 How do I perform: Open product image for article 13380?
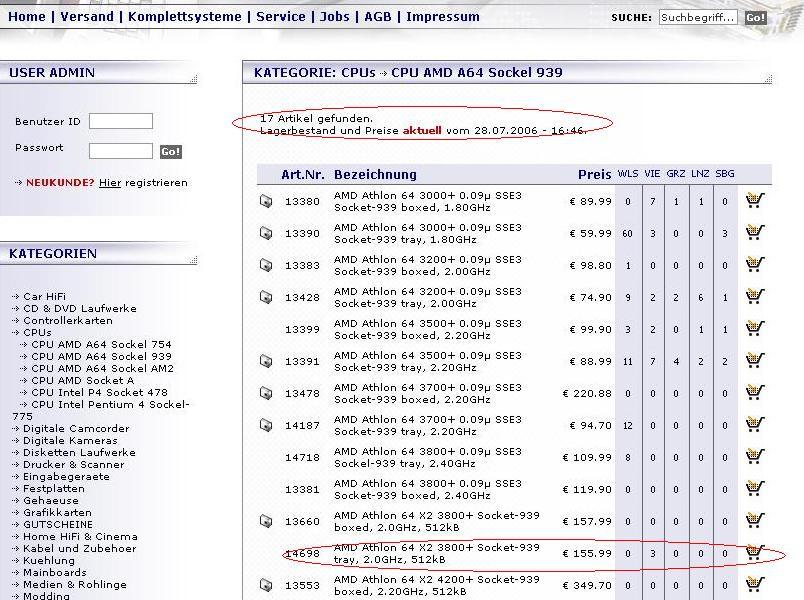coord(266,201)
